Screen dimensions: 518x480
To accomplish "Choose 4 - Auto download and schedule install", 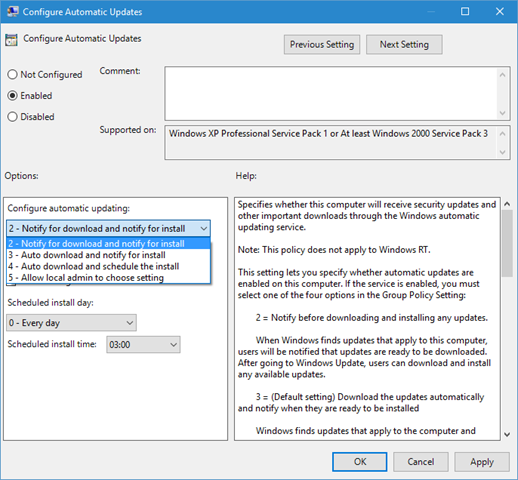I will (x=108, y=266).
